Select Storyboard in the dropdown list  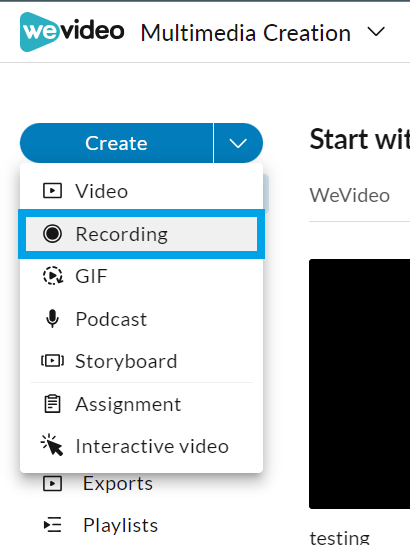pyautogui.click(x=141, y=361)
